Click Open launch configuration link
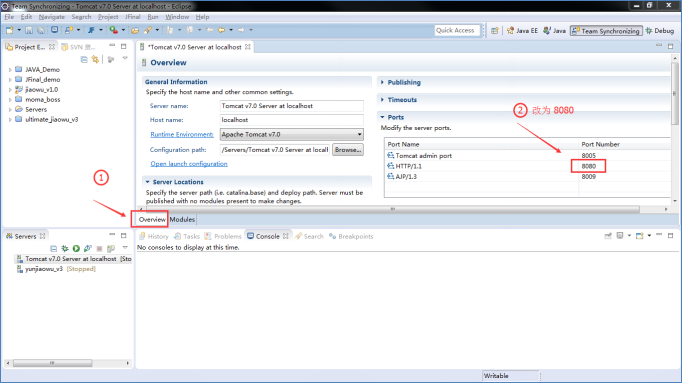 pyautogui.click(x=189, y=164)
